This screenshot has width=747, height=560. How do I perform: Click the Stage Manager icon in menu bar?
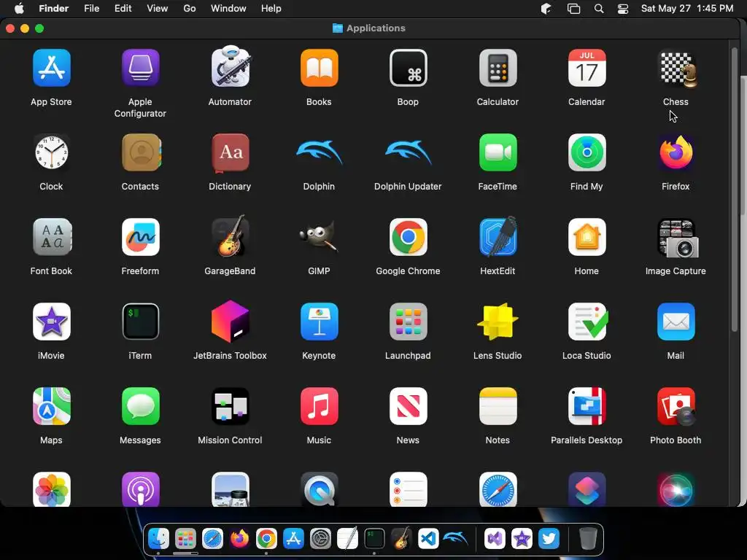tap(573, 9)
